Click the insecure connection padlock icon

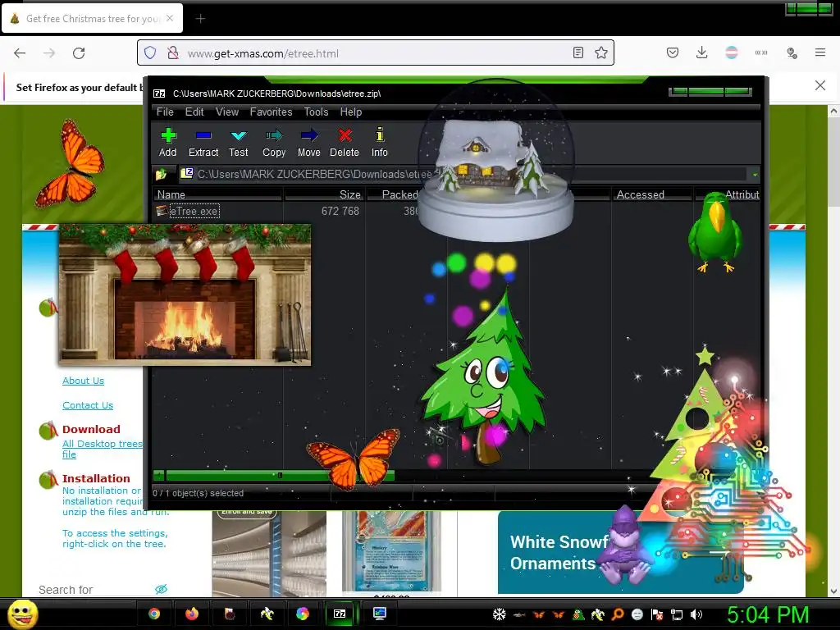[x=172, y=53]
